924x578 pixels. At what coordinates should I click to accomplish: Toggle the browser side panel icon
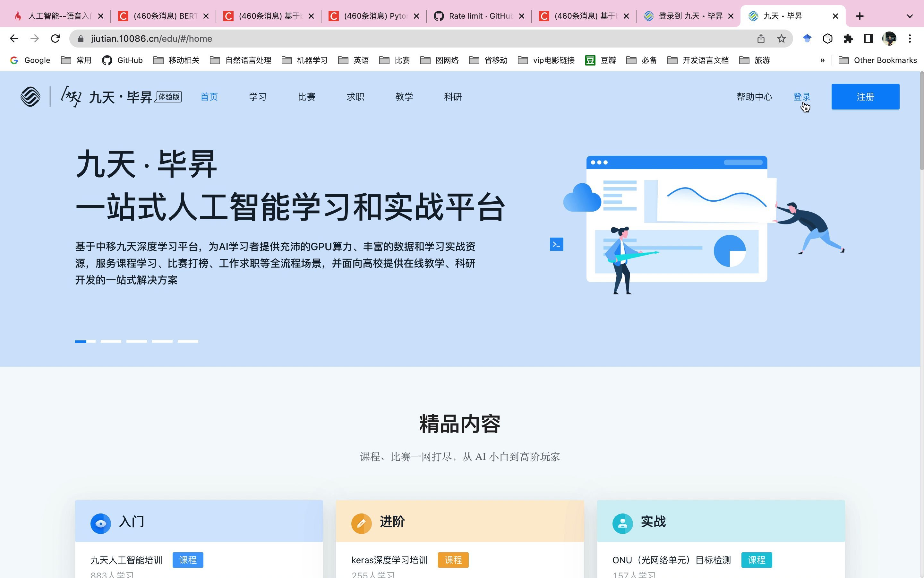[x=868, y=39]
